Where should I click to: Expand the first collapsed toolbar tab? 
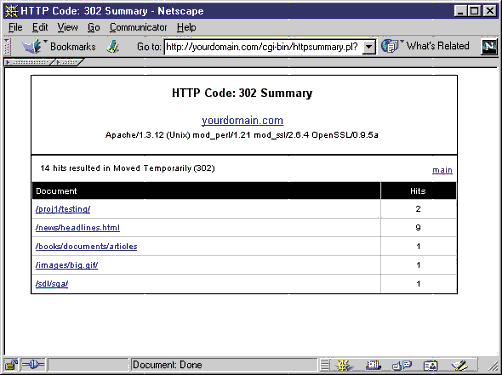tap(28, 62)
